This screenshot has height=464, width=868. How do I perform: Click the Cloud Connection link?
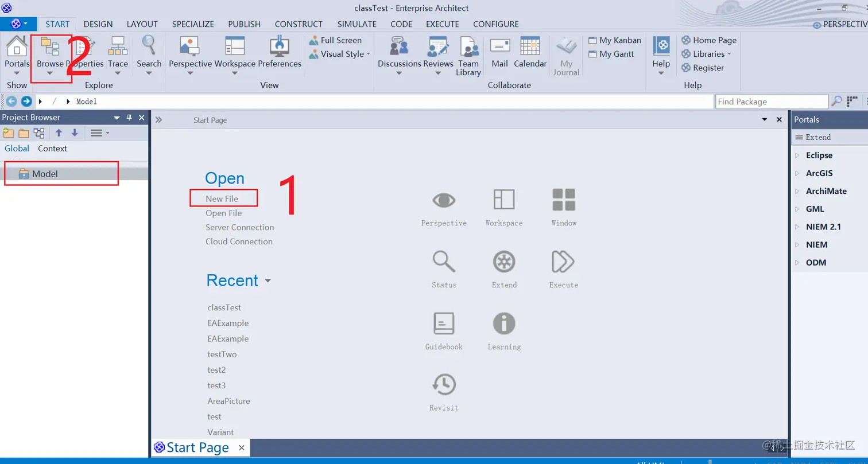click(x=239, y=241)
